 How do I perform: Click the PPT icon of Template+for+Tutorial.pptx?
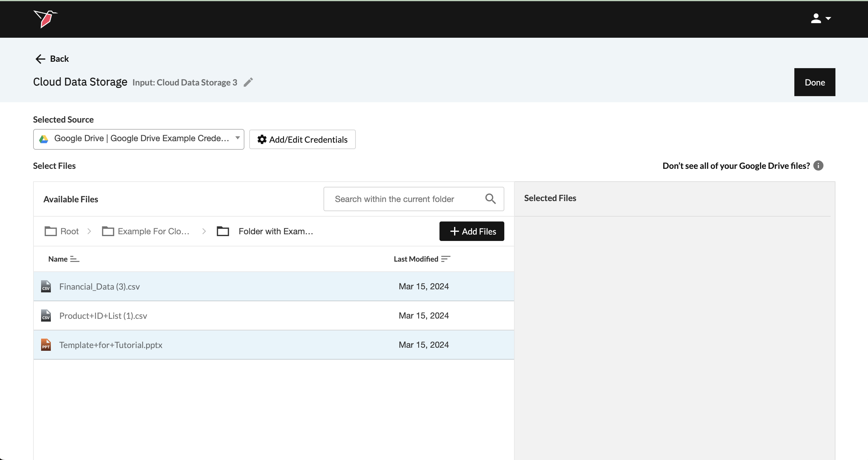click(x=46, y=345)
